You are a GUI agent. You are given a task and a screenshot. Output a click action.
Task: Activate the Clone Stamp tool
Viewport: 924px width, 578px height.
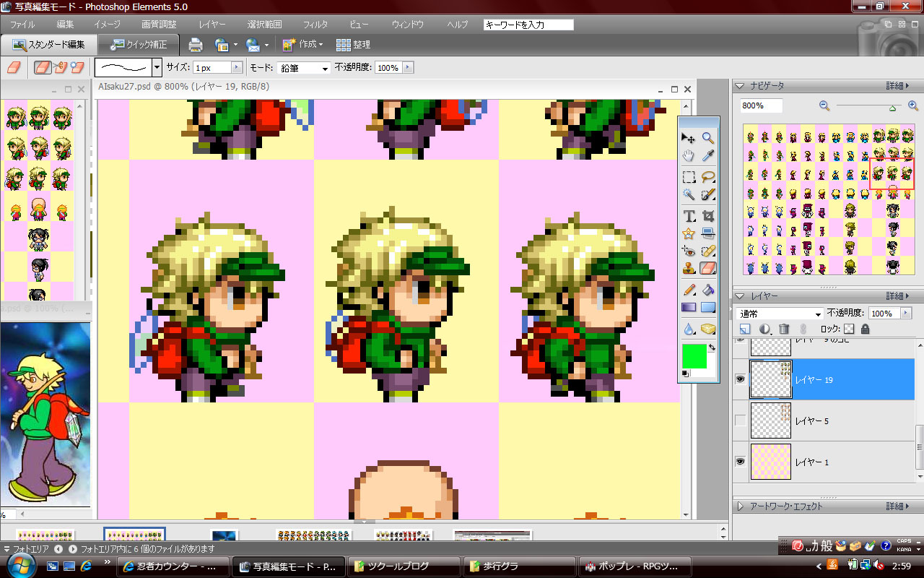(x=689, y=269)
